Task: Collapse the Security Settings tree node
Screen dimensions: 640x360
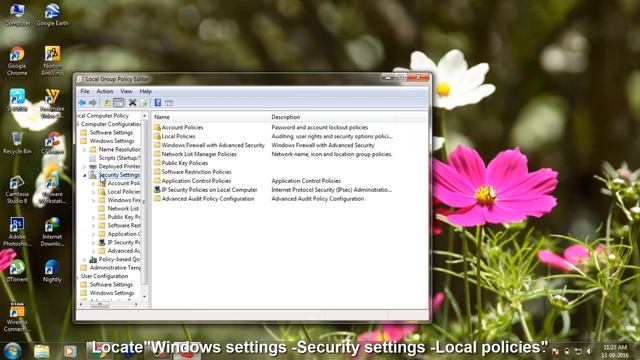Action: pos(84,175)
